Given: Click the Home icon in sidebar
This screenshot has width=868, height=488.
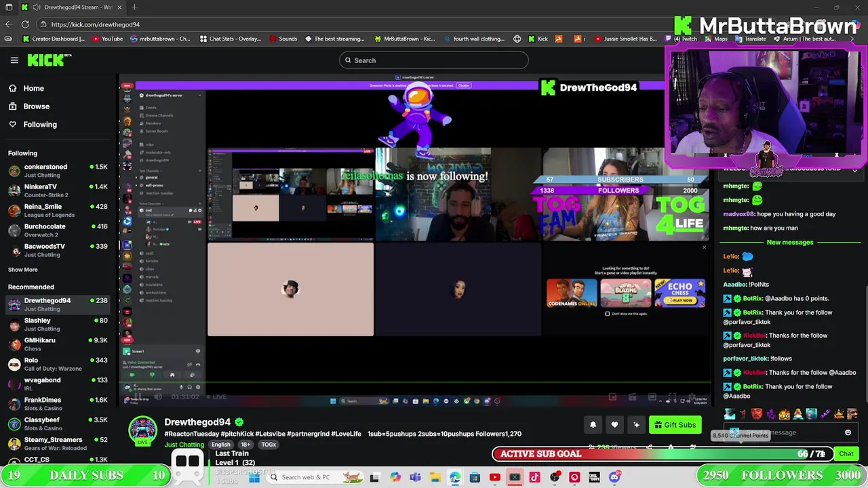Looking at the screenshot, I should [x=12, y=88].
